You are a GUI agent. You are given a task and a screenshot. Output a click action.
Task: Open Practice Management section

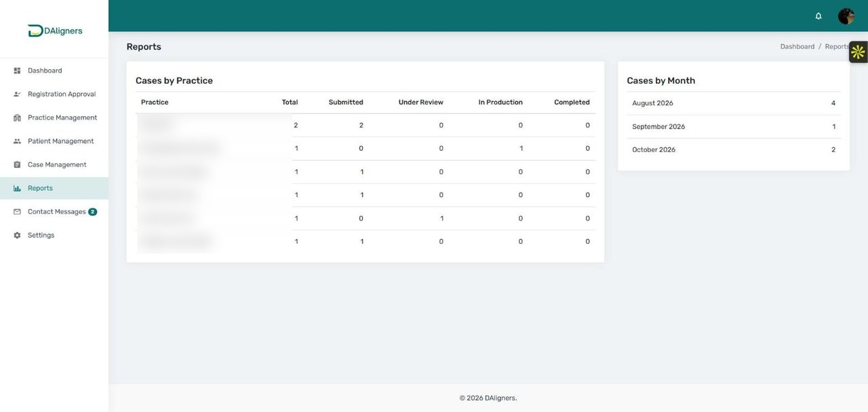click(54, 117)
